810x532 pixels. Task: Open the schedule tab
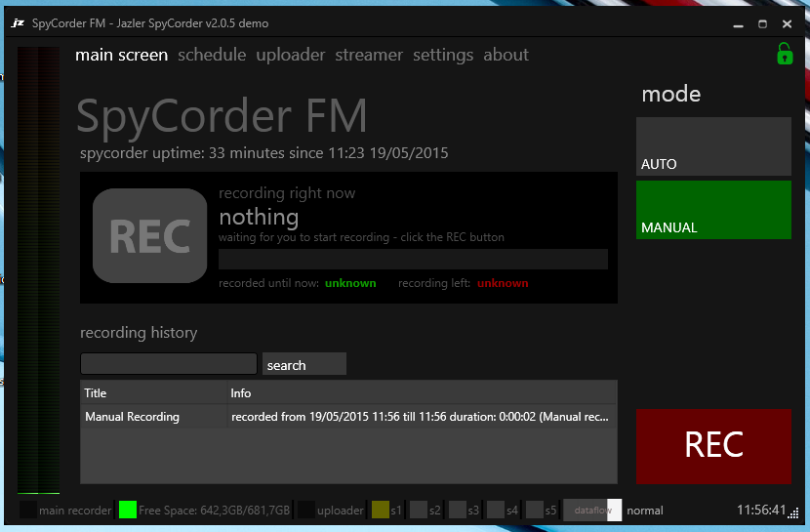pyautogui.click(x=212, y=55)
